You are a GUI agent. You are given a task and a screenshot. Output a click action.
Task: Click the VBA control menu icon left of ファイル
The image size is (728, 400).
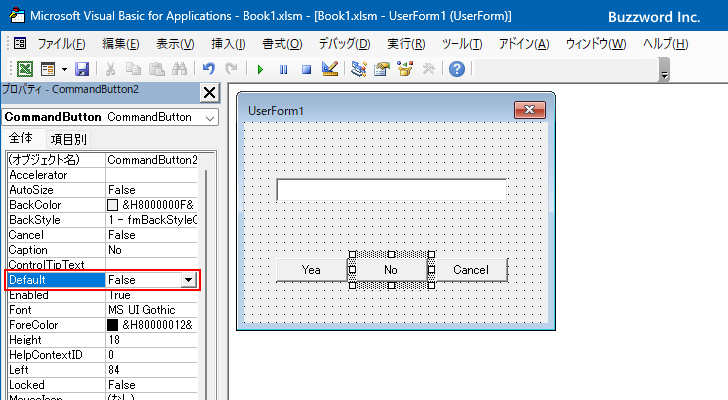[20, 44]
